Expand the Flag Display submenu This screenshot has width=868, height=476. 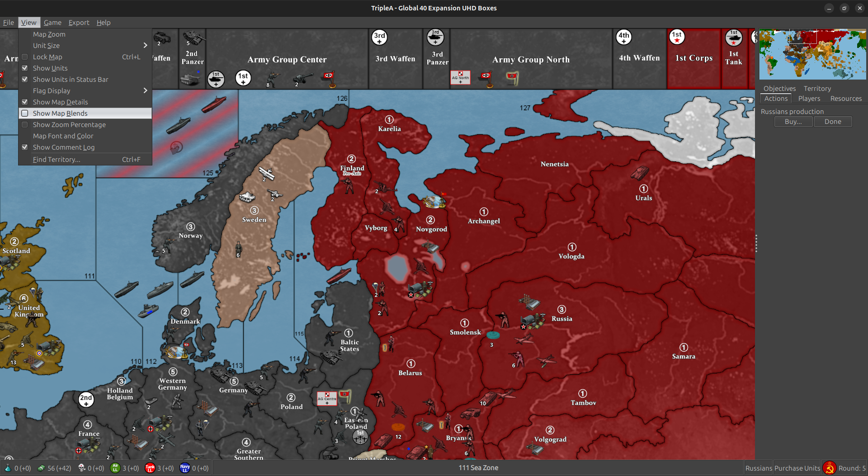(85, 91)
